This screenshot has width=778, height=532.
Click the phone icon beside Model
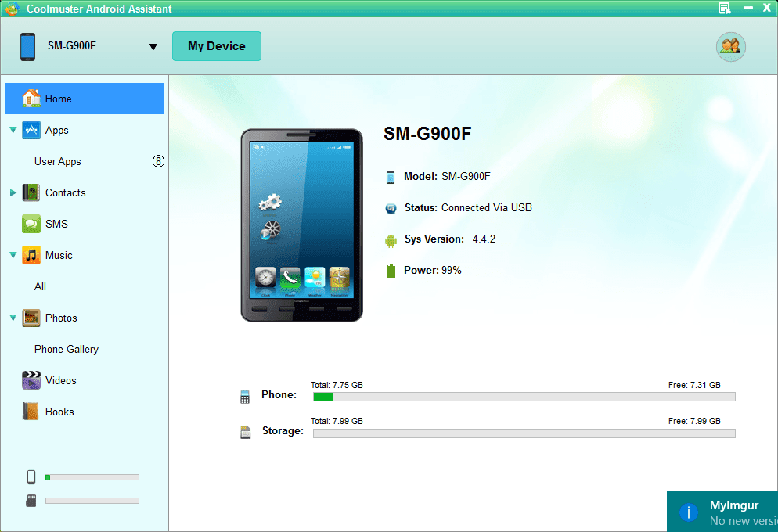[391, 177]
